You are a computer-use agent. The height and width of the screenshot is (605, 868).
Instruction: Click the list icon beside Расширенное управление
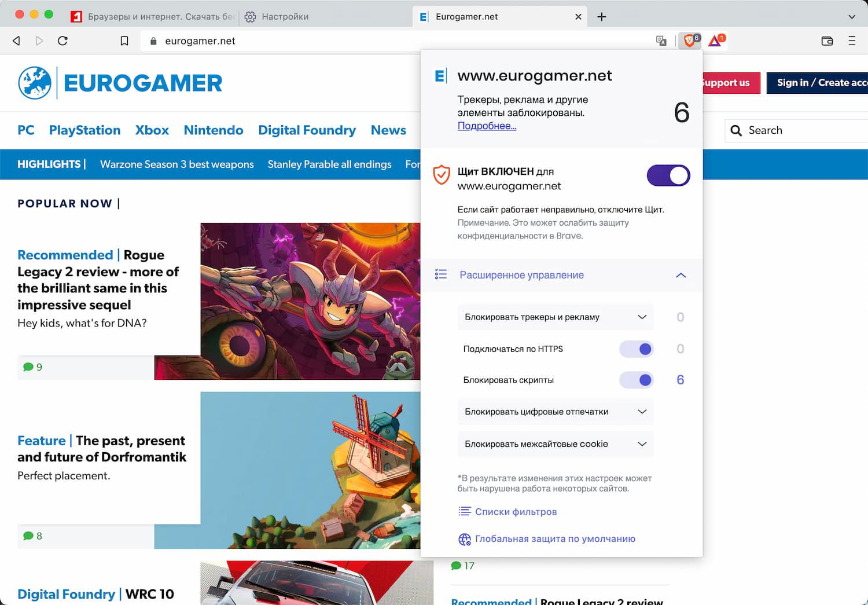tap(441, 274)
